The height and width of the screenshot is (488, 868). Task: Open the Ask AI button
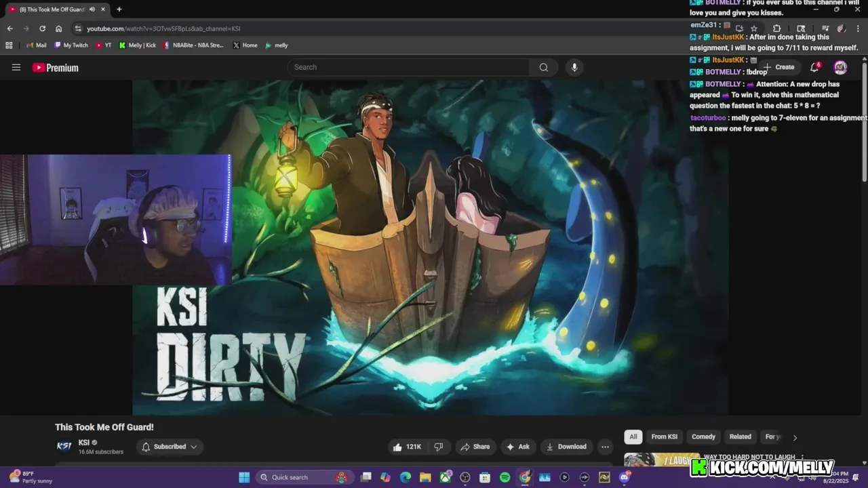click(517, 447)
